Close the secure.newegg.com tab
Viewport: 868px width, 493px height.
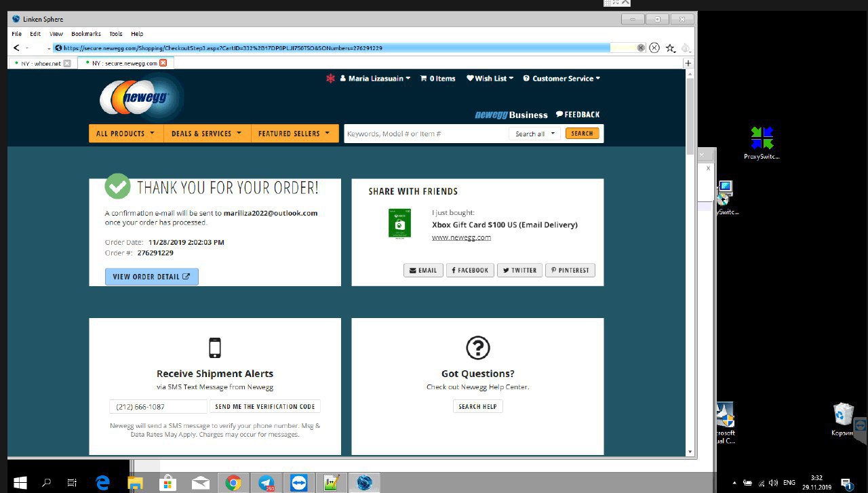coord(163,63)
